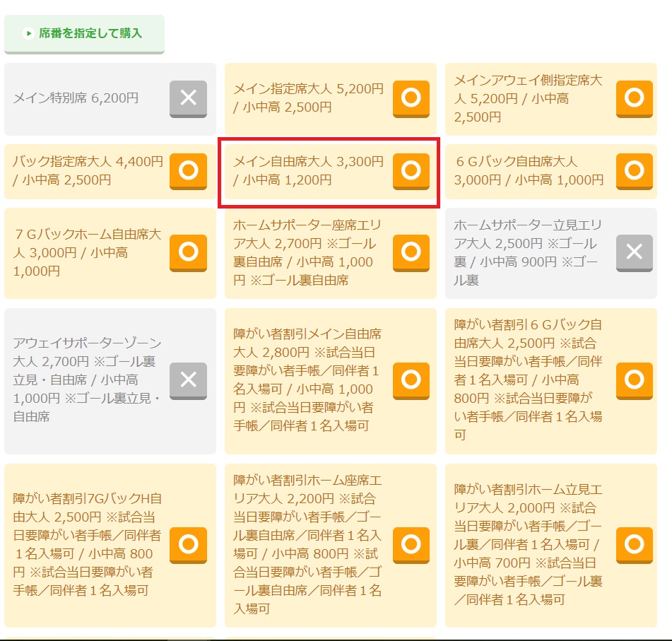This screenshot has width=672, height=641.
Task: Select the sold-out メイン特別席 6,200円 X icon
Action: tap(188, 99)
